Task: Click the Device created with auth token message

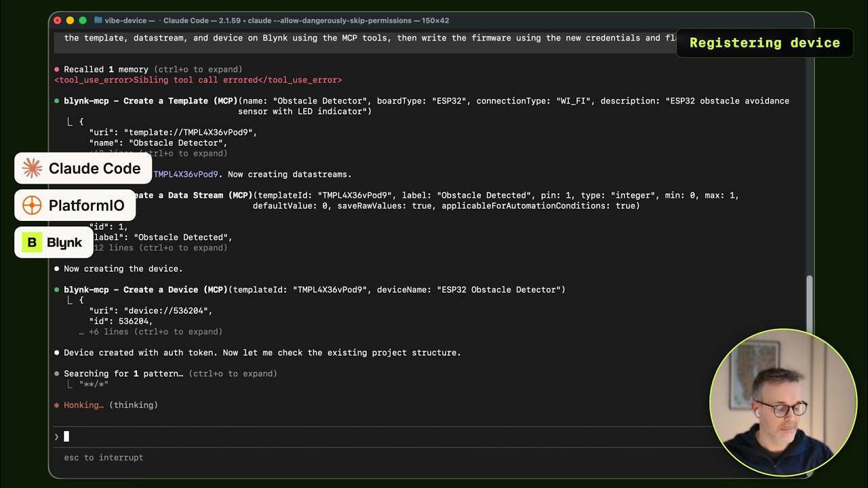Action: 262,353
